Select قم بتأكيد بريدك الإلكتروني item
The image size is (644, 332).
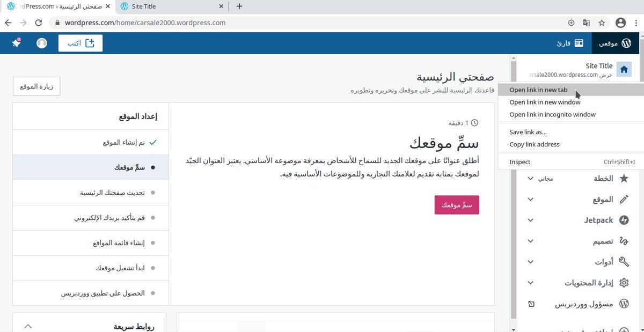tap(90, 218)
